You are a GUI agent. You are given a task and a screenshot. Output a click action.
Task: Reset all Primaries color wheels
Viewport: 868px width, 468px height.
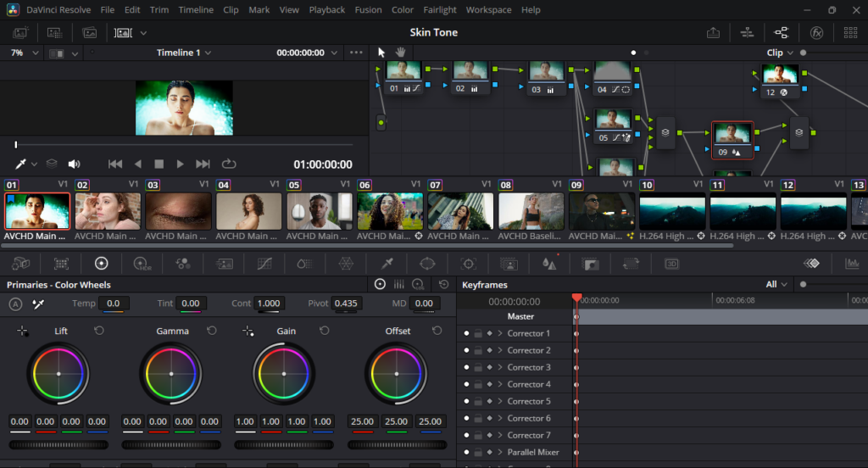tap(443, 284)
